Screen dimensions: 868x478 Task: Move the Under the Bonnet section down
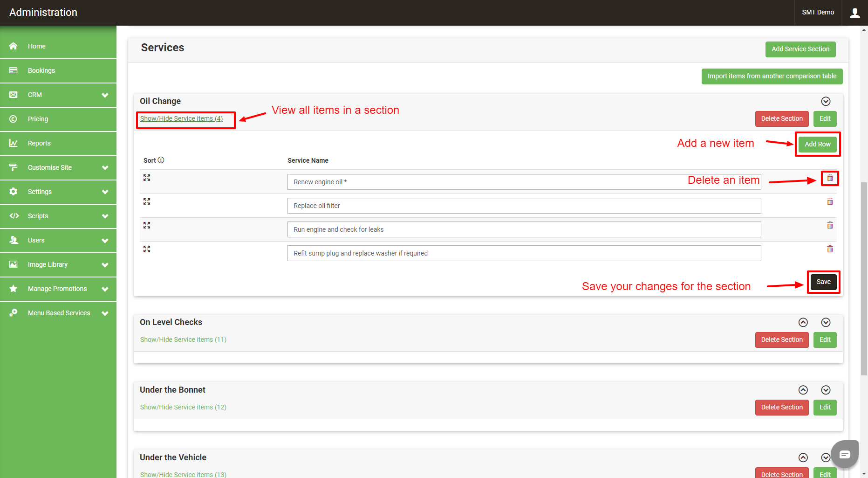point(826,390)
